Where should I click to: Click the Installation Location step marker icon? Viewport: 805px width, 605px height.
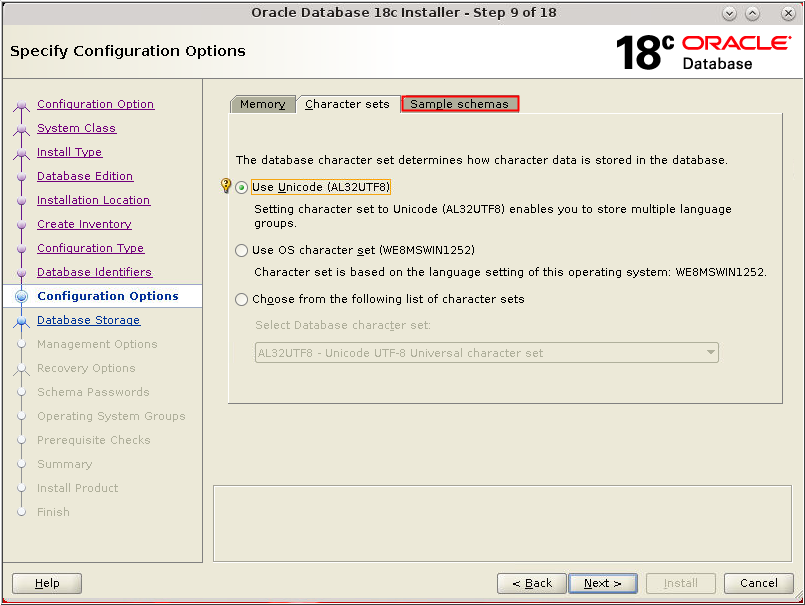pos(22,201)
